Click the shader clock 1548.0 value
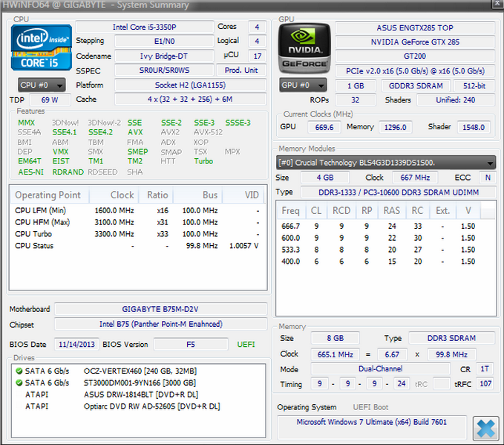 coord(474,128)
